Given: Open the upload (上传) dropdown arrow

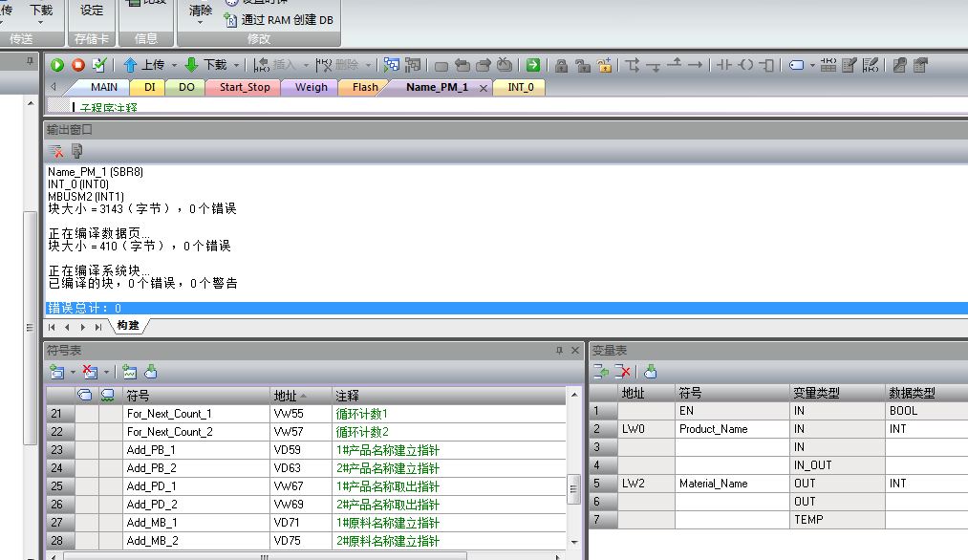Looking at the screenshot, I should coord(174,65).
